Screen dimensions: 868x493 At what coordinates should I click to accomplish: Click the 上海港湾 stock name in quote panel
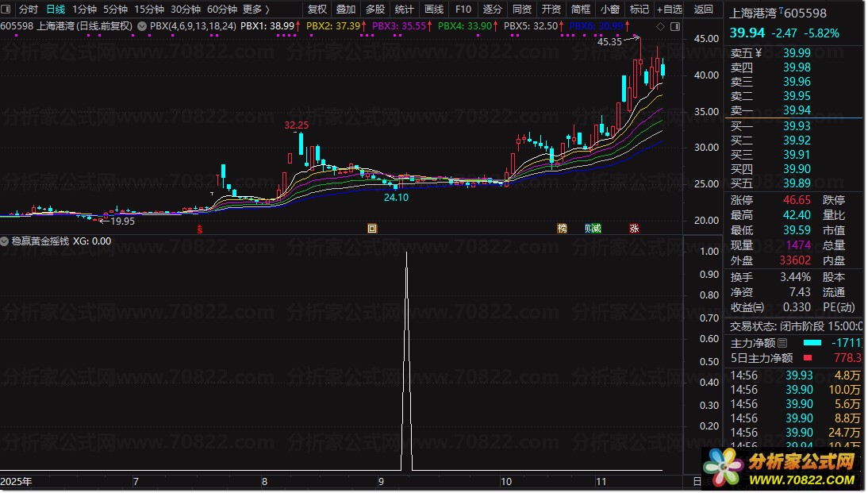click(x=754, y=13)
